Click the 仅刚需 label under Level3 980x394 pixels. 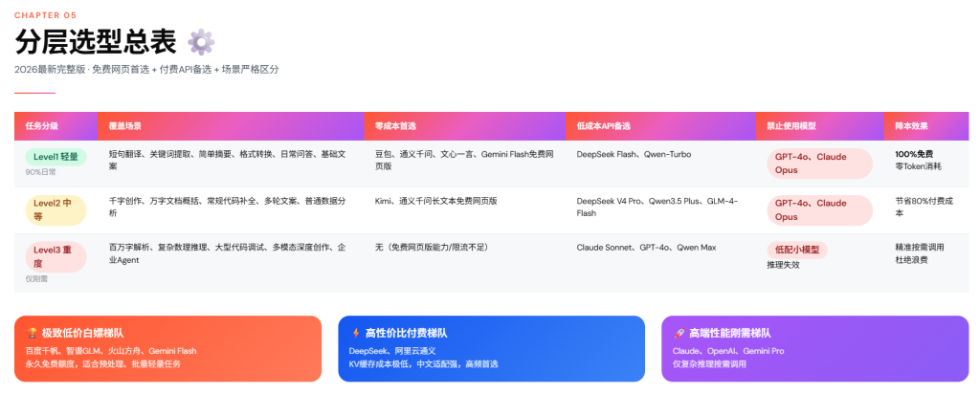36,278
